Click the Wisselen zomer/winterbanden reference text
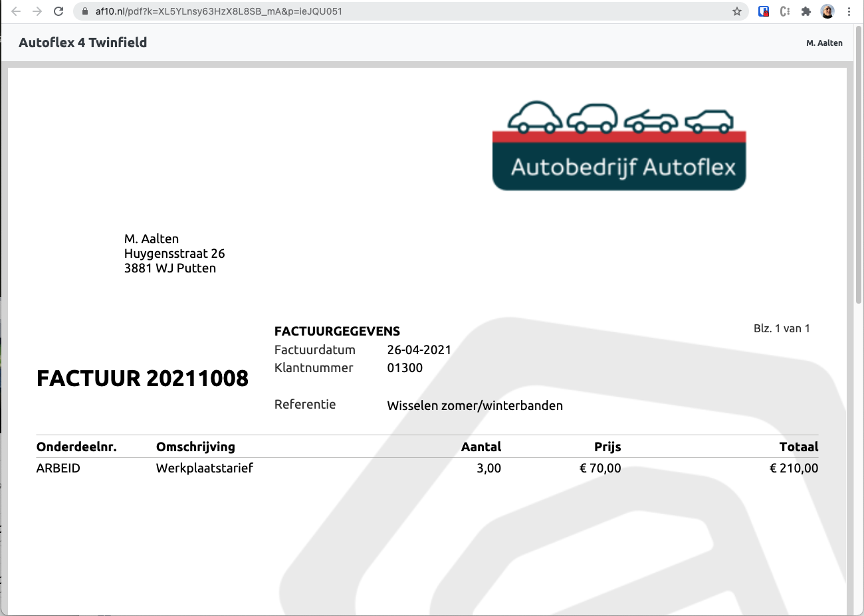 tap(475, 405)
